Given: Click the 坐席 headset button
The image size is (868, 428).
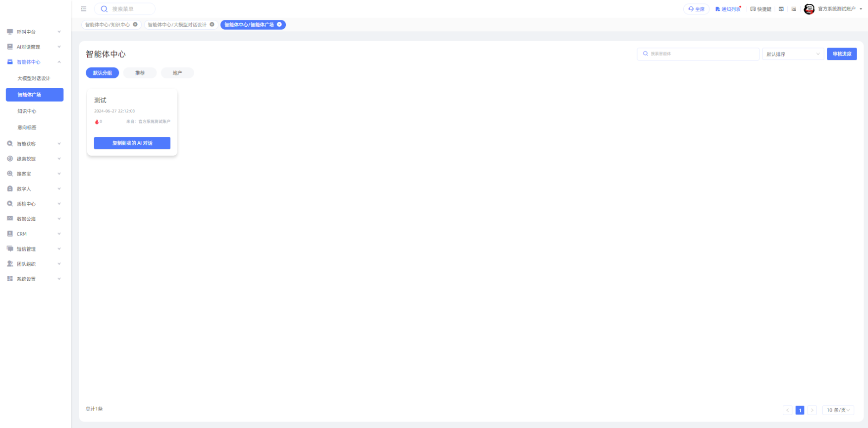Looking at the screenshot, I should pyautogui.click(x=696, y=9).
